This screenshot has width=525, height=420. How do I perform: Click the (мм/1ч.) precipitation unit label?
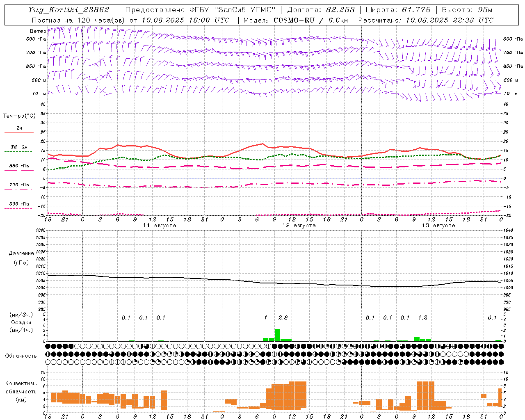pyautogui.click(x=21, y=330)
